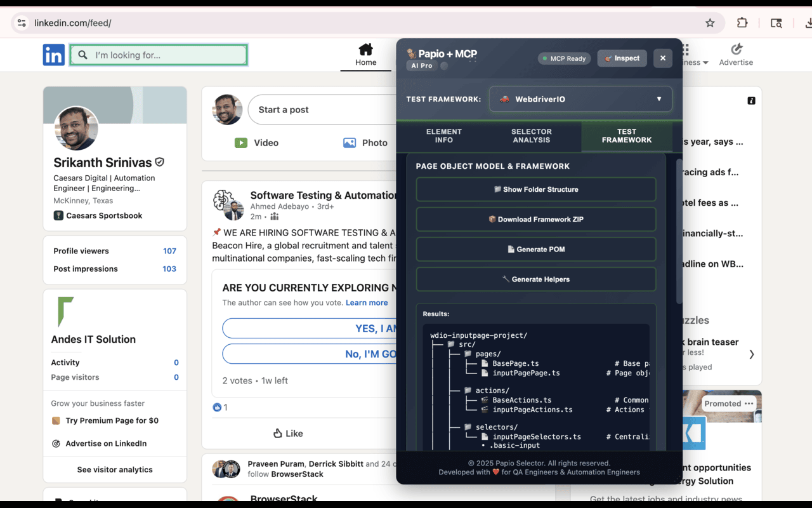The image size is (812, 508).
Task: Open Page visitors count
Action: click(x=176, y=377)
